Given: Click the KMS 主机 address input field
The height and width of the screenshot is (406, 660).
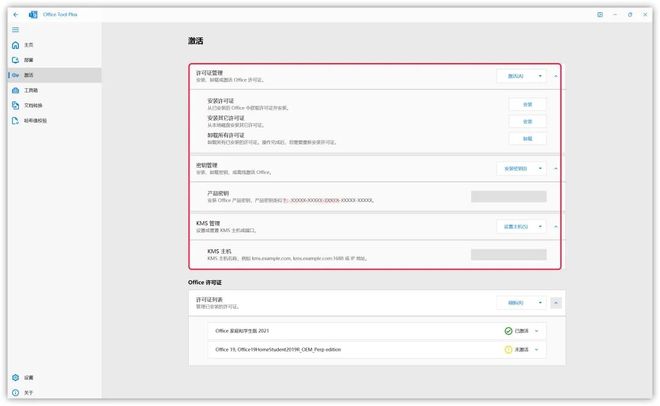Looking at the screenshot, I should [508, 255].
